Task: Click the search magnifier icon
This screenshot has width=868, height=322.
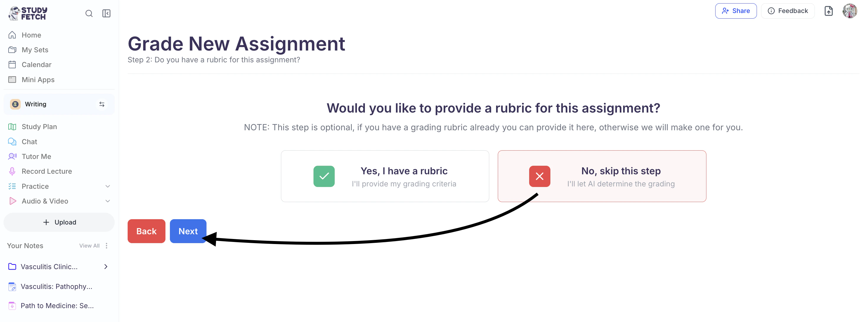Action: coord(89,14)
